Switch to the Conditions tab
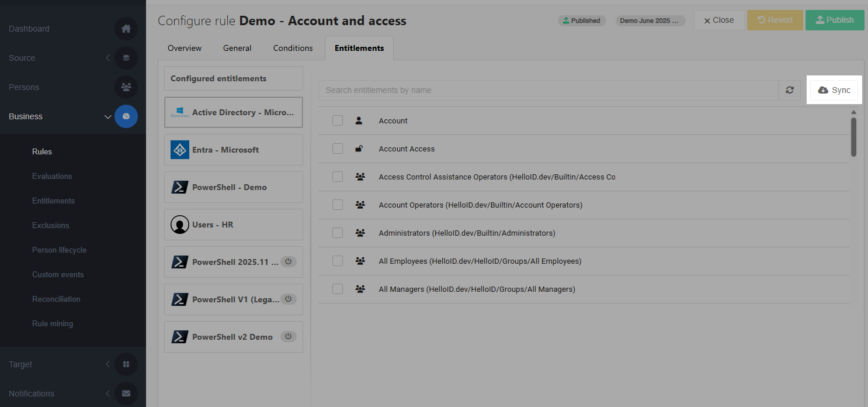This screenshot has width=868, height=407. (x=293, y=48)
